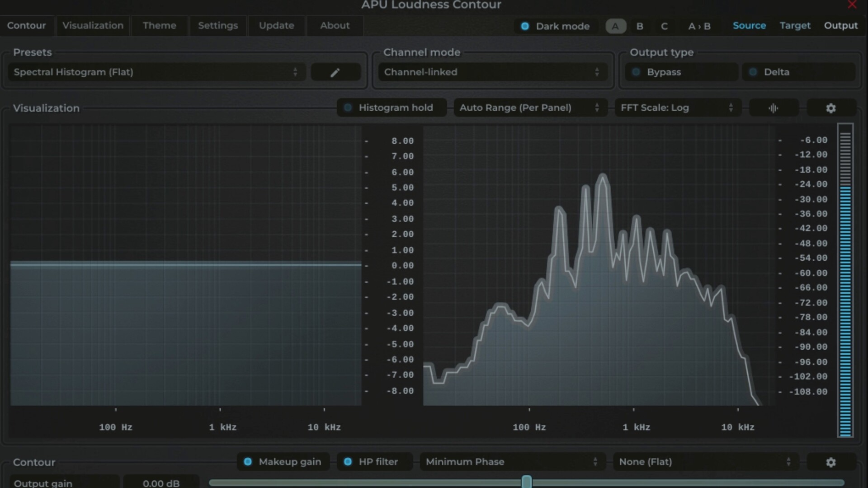
Task: Toggle Makeup gain
Action: point(283,462)
